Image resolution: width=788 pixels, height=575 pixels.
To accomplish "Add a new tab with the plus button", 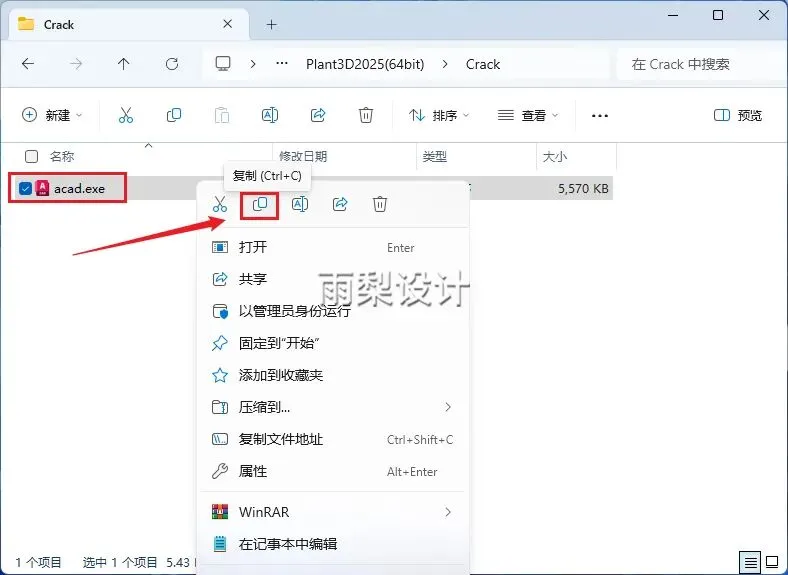I will [271, 24].
